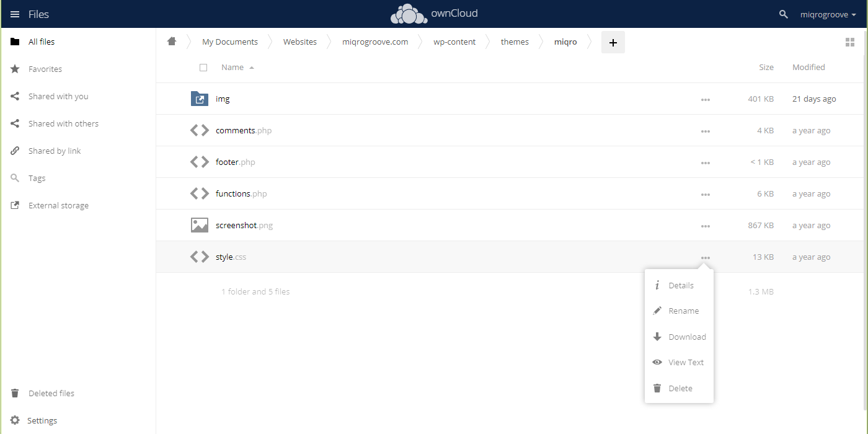This screenshot has height=434, width=868.
Task: Open more actions for comments.php
Action: click(706, 131)
